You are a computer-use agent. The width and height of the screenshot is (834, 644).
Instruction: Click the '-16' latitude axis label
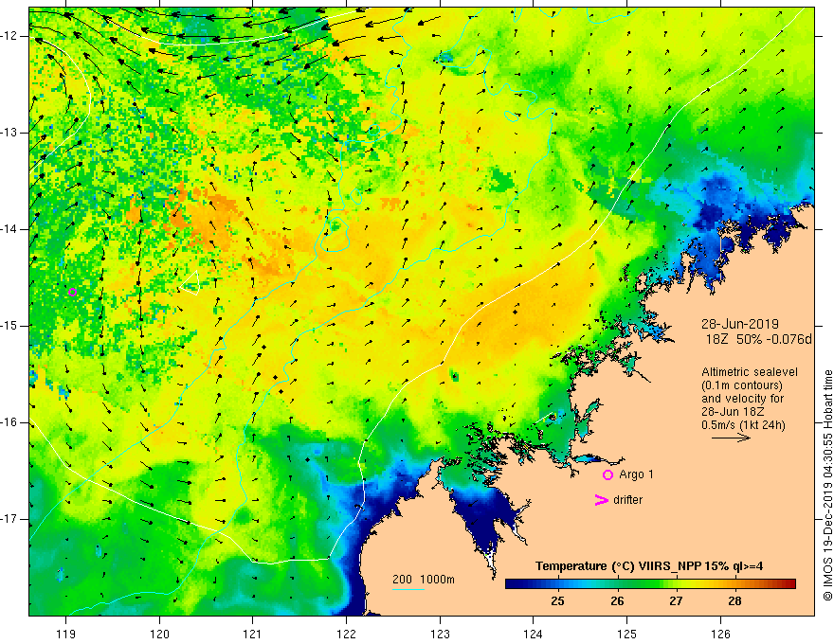coord(9,422)
